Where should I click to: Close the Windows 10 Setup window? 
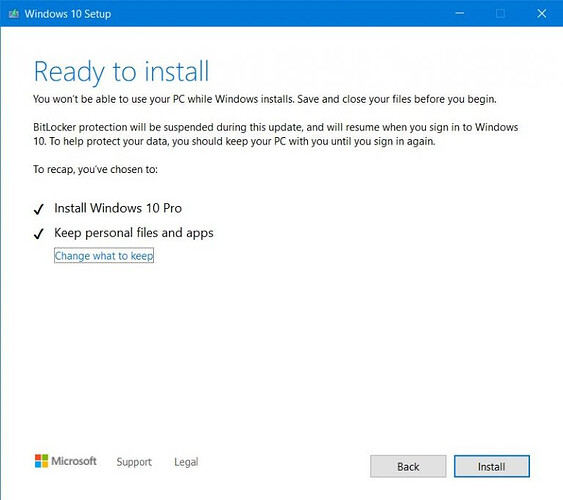point(541,14)
